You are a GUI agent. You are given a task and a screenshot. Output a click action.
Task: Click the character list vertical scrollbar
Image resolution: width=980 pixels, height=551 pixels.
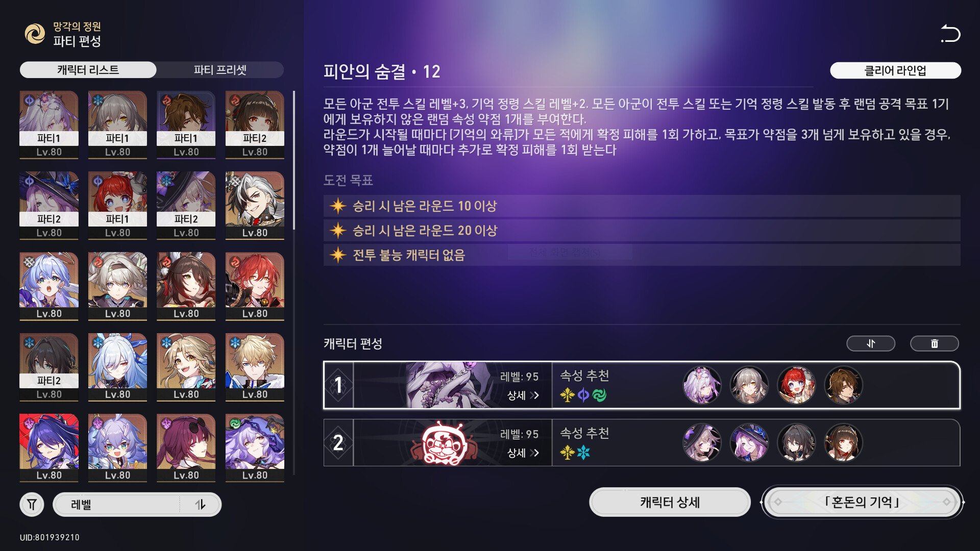[294, 161]
